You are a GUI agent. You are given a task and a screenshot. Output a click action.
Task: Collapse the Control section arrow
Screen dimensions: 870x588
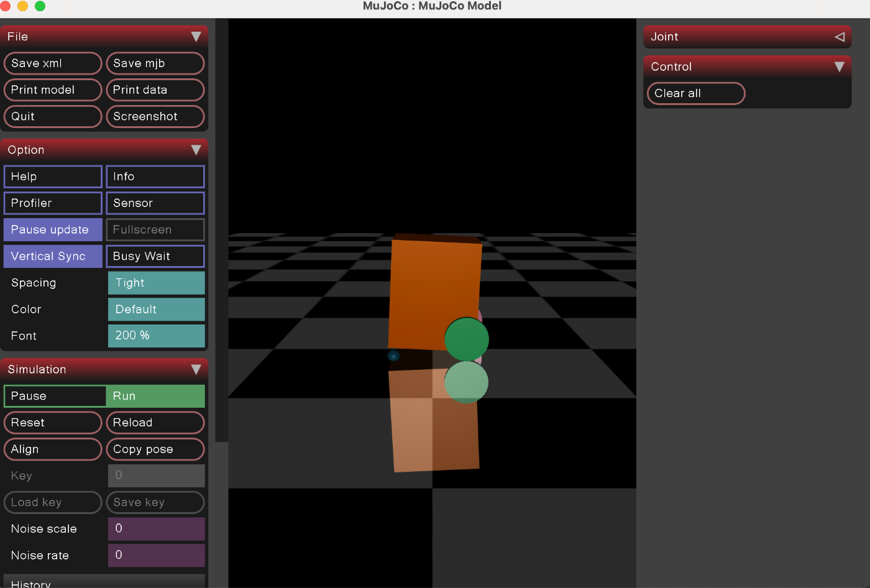[x=840, y=67]
